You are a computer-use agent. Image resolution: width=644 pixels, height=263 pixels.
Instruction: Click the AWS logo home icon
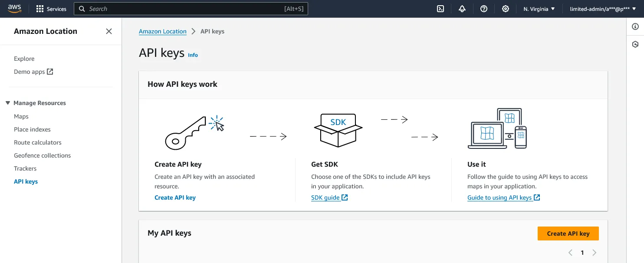pyautogui.click(x=14, y=9)
